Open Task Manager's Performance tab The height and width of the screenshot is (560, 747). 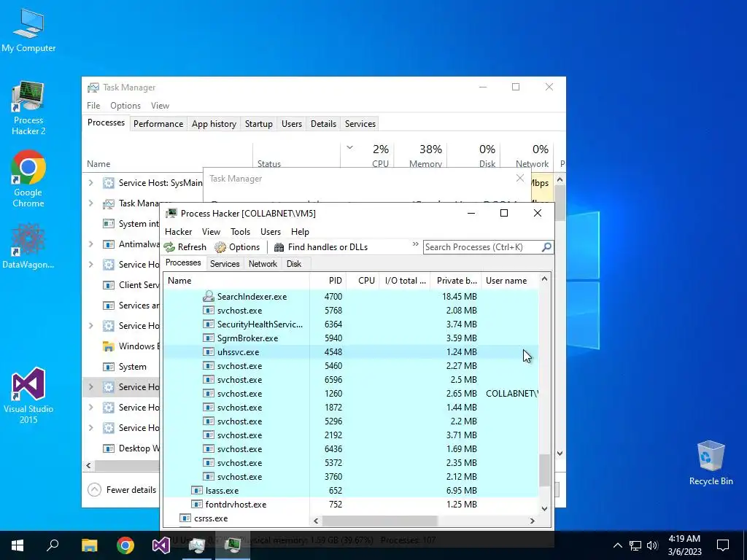[x=158, y=124]
